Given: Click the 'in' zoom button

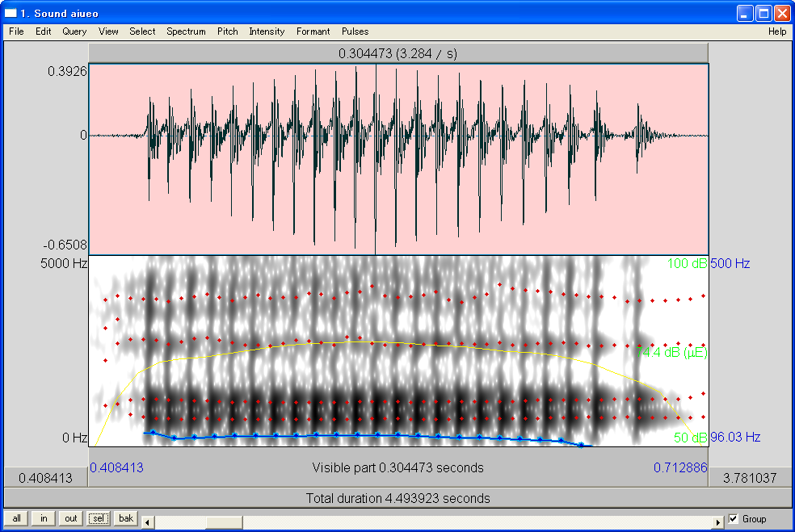Looking at the screenshot, I should tap(44, 518).
